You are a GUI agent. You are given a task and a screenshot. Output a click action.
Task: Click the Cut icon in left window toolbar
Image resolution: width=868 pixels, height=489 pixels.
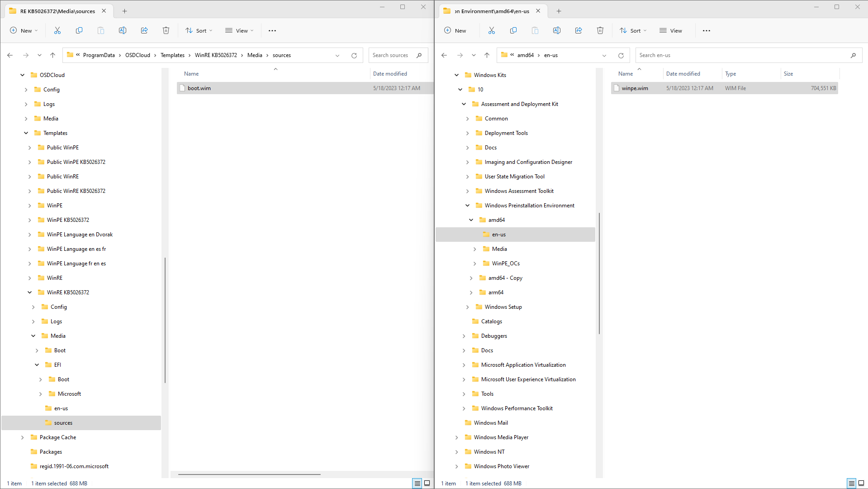point(57,31)
